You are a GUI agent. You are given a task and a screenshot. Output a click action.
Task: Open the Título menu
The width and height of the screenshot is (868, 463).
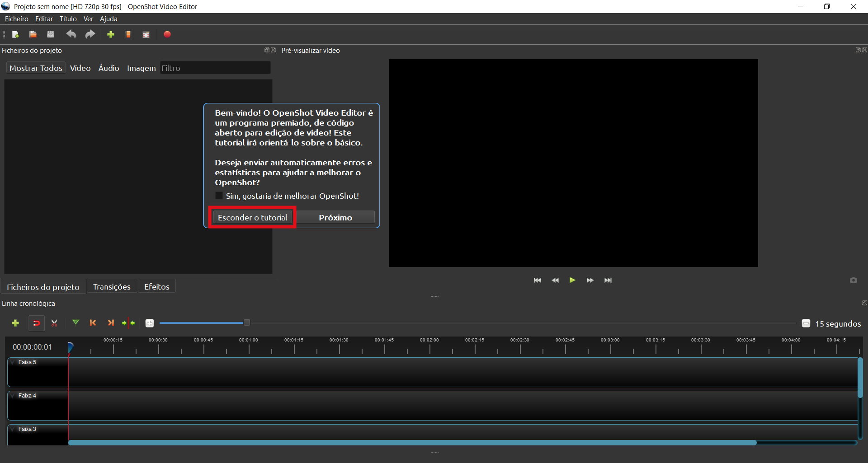coord(68,19)
